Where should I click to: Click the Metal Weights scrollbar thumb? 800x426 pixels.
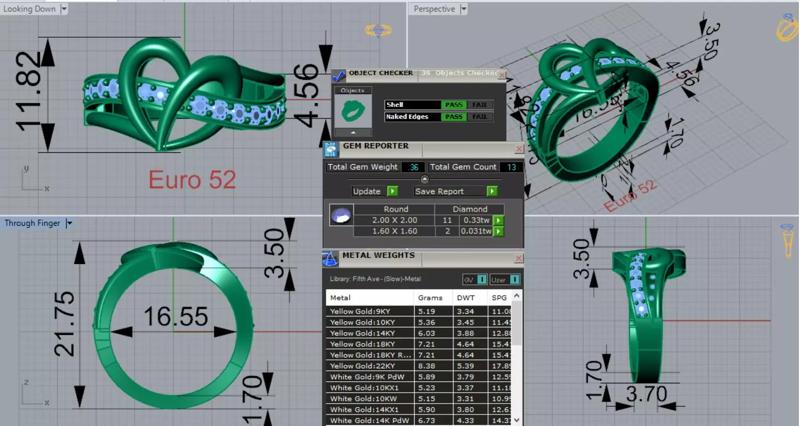tap(516, 322)
